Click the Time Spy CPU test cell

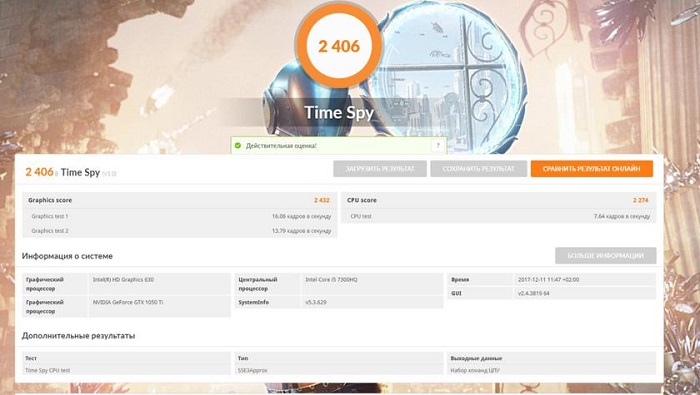pos(48,370)
